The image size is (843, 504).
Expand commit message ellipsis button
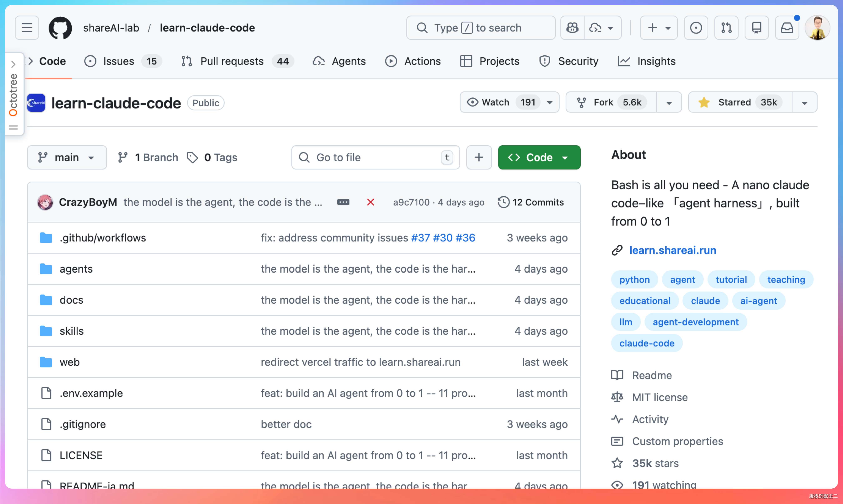pyautogui.click(x=343, y=202)
